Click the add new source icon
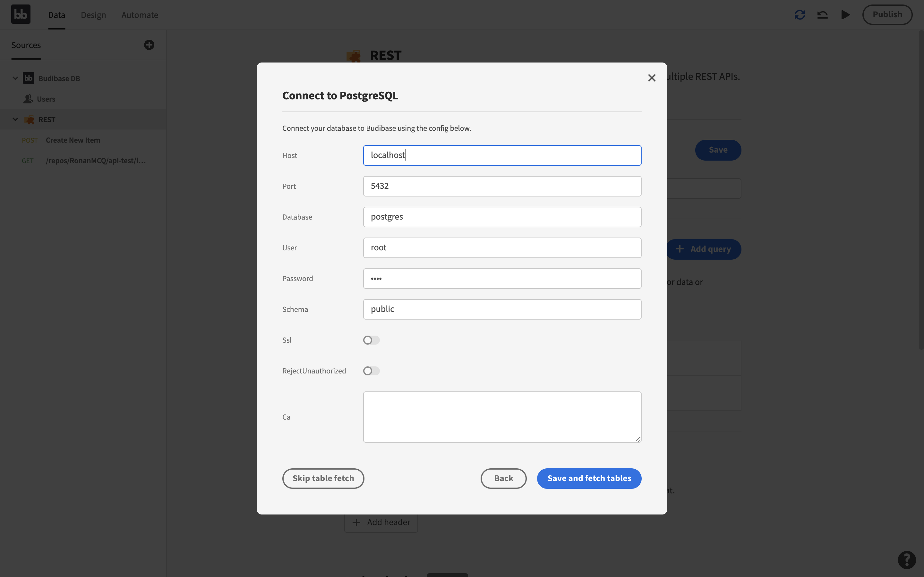Viewport: 924px width, 577px height. pyautogui.click(x=148, y=45)
